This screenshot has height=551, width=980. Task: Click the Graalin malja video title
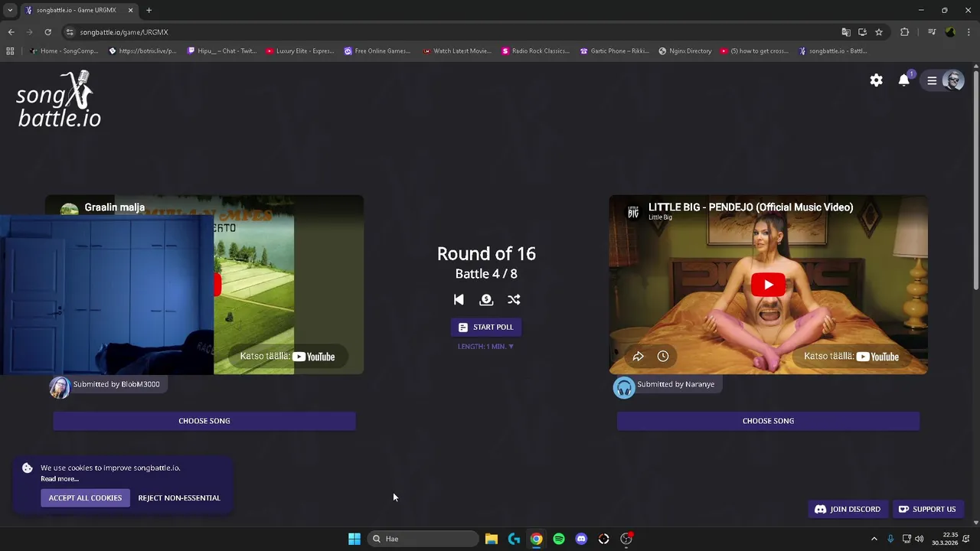pos(115,207)
